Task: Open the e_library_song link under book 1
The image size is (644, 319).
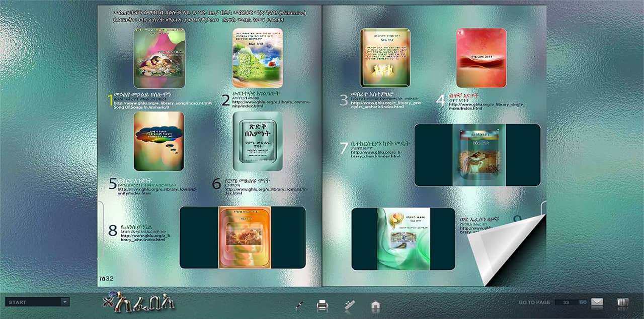Action: pyautogui.click(x=163, y=104)
